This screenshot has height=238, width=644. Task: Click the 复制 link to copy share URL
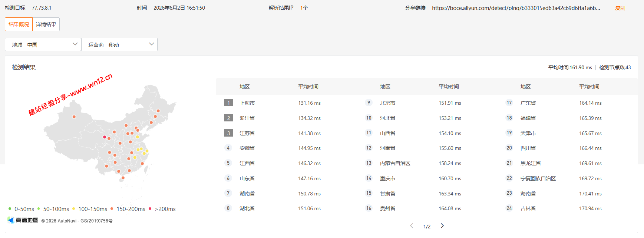point(620,8)
